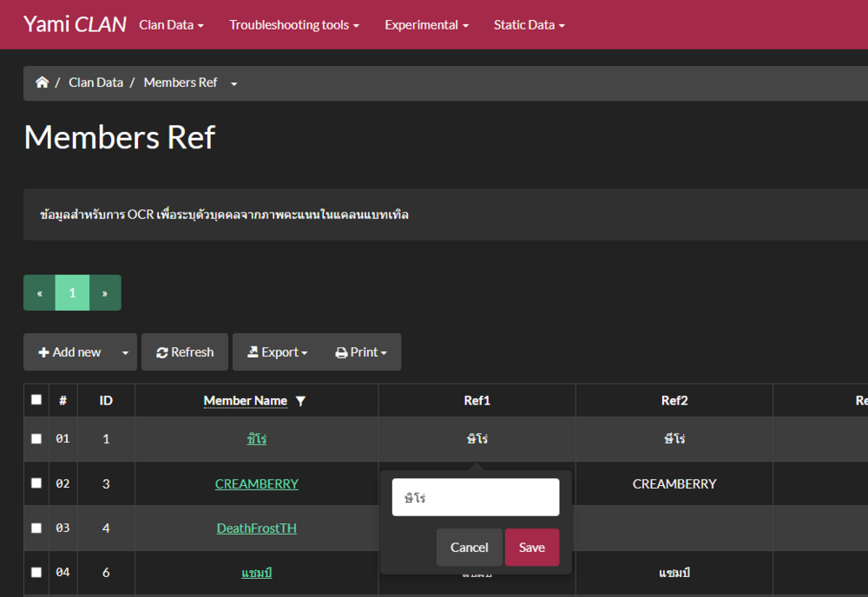This screenshot has height=597, width=868.
Task: Open the CREAMBERRY member link
Action: click(257, 484)
